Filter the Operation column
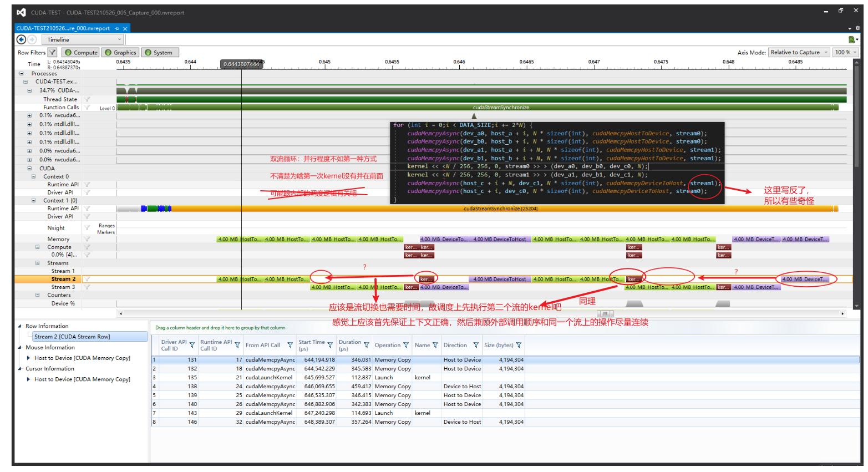868x472 pixels. pyautogui.click(x=406, y=345)
